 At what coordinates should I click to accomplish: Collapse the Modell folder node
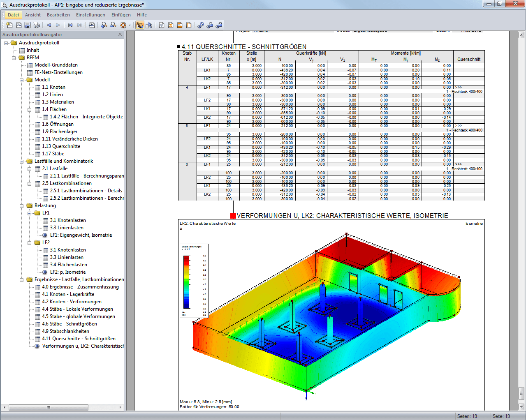click(x=22, y=80)
